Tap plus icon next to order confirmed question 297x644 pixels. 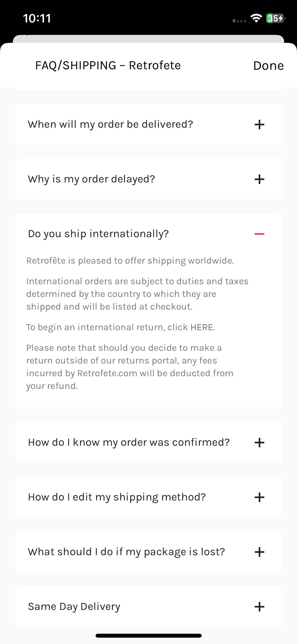coord(259,442)
